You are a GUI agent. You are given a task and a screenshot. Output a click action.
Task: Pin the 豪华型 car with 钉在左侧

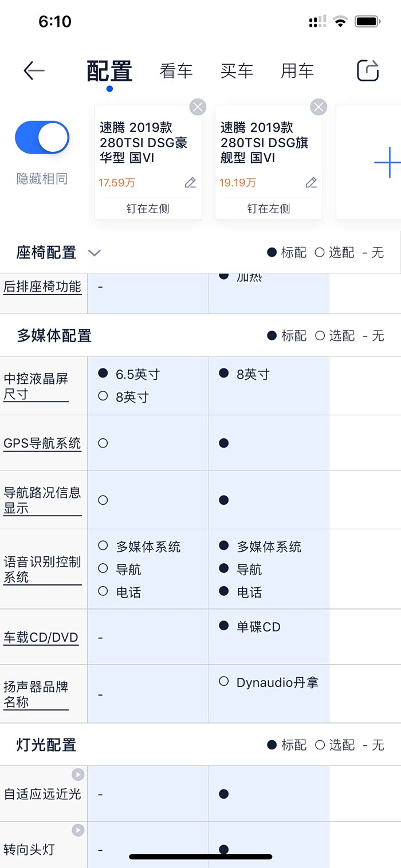point(148,209)
